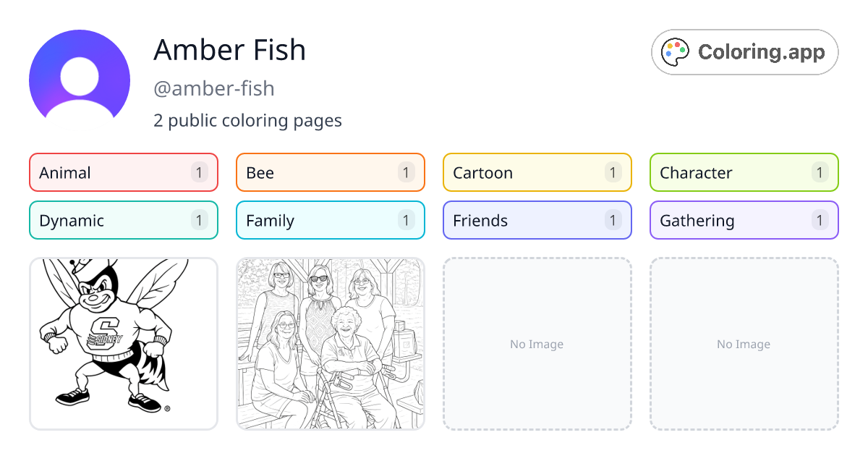Open the family group coloring page

click(x=330, y=343)
